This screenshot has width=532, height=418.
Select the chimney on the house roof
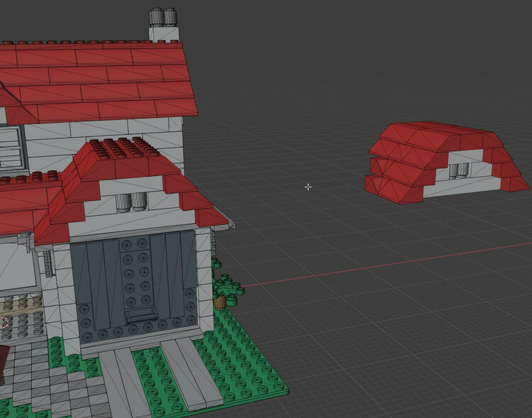tap(164, 26)
